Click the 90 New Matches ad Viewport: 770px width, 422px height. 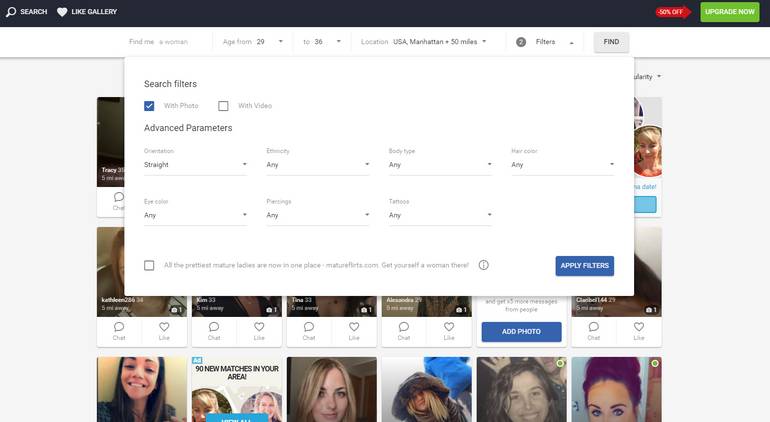click(237, 390)
